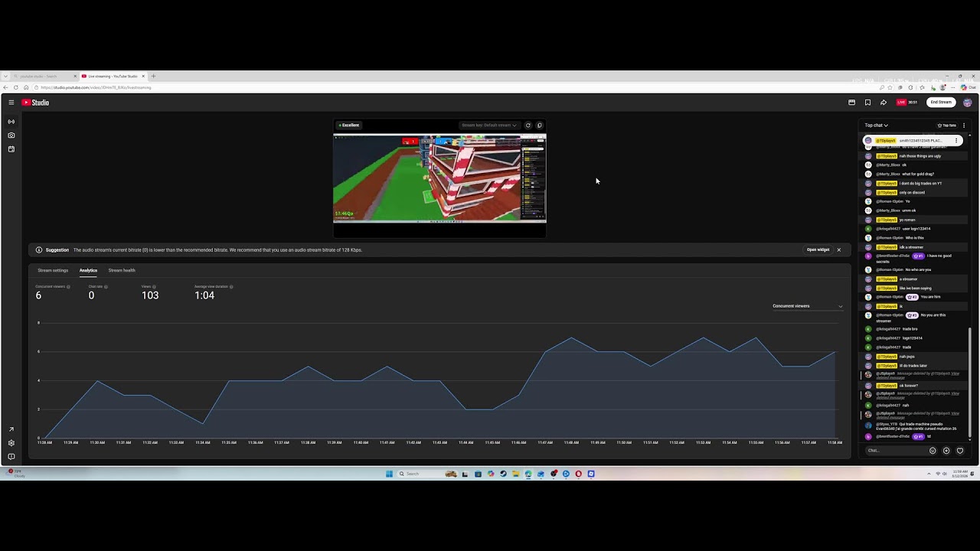Click the external link icon in sidebar

pos(11,429)
